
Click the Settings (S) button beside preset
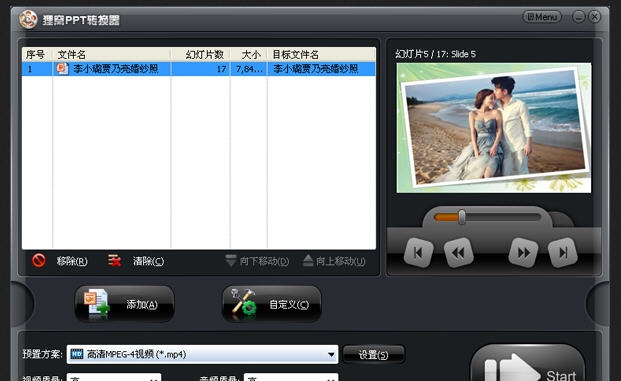[x=373, y=354]
